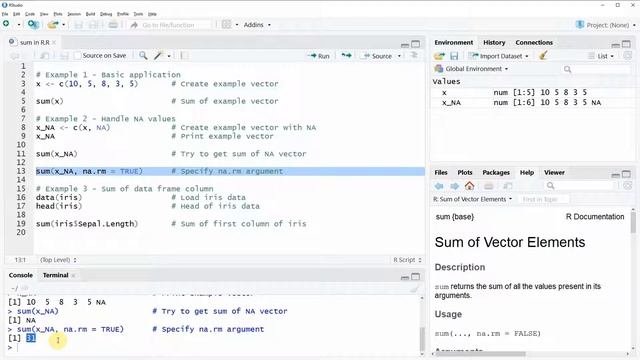640x360 pixels.
Task: Open the Code menu
Action: tap(30, 14)
